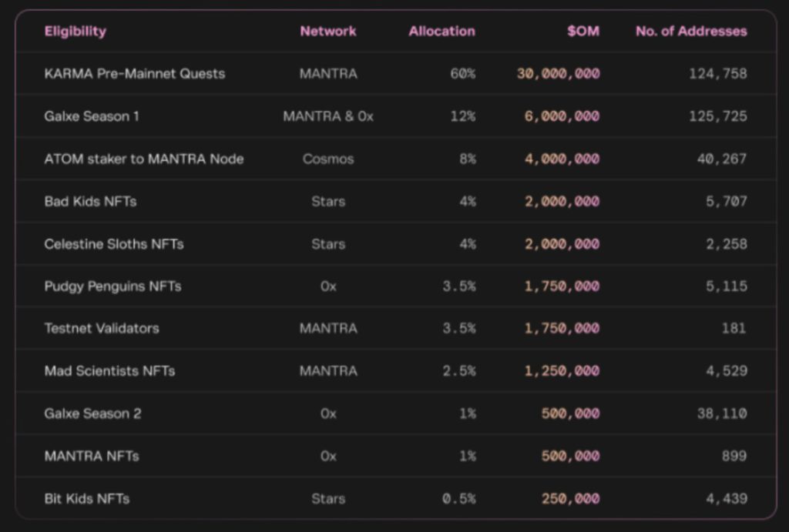The width and height of the screenshot is (789, 532).
Task: Click the 0.5% allocation value
Action: coord(459,499)
